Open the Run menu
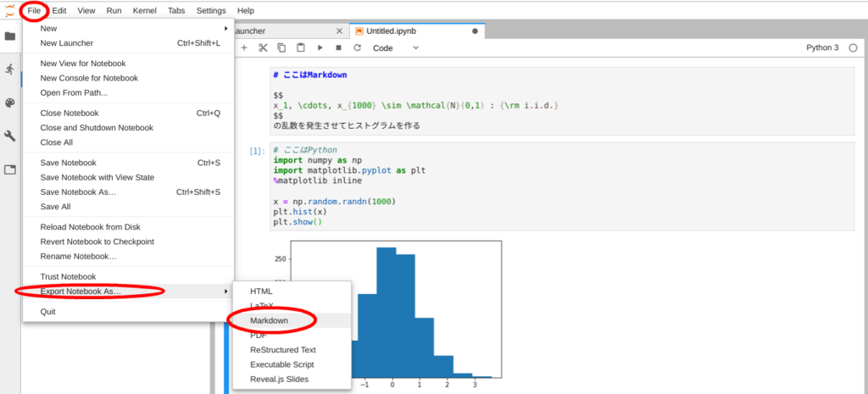 point(114,10)
